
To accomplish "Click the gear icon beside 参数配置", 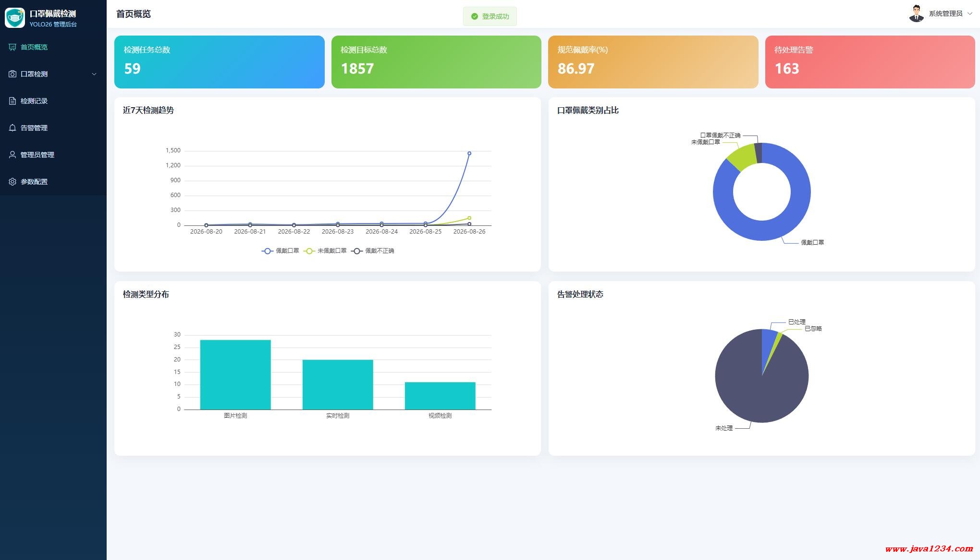I will (12, 182).
